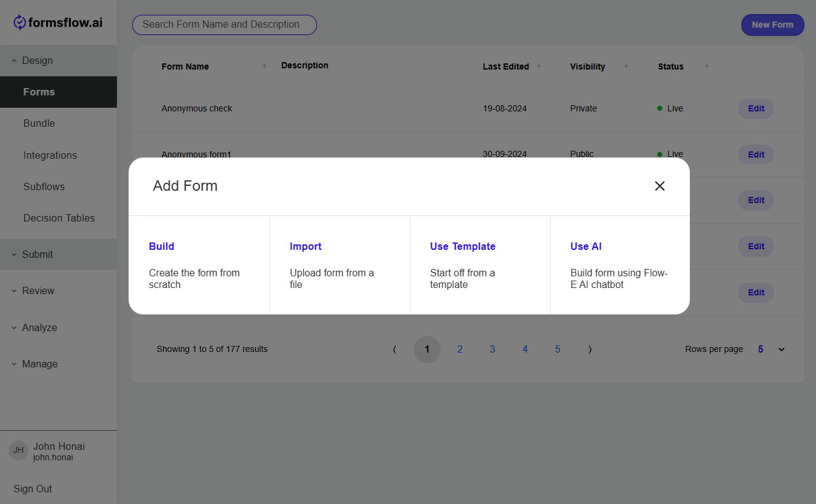Sort by Visibility arrow
816x504 pixels.
[x=626, y=66]
